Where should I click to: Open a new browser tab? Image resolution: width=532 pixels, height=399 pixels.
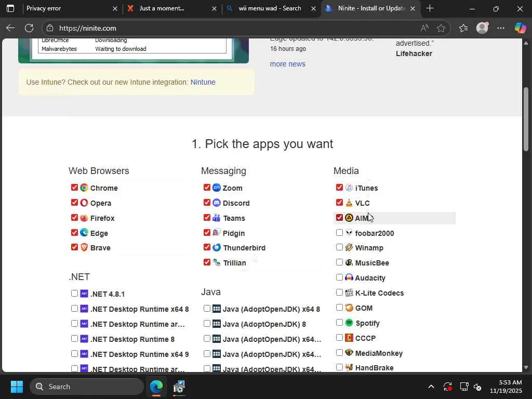click(x=430, y=8)
